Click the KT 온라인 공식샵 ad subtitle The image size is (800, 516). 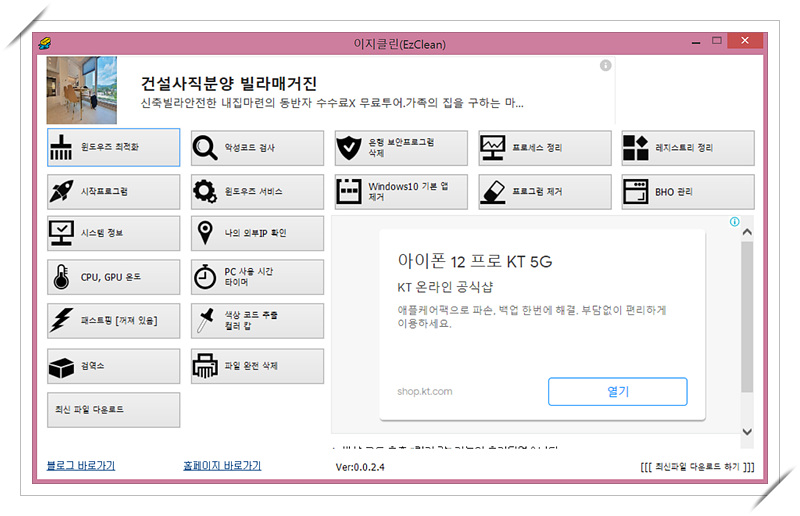pyautogui.click(x=445, y=287)
